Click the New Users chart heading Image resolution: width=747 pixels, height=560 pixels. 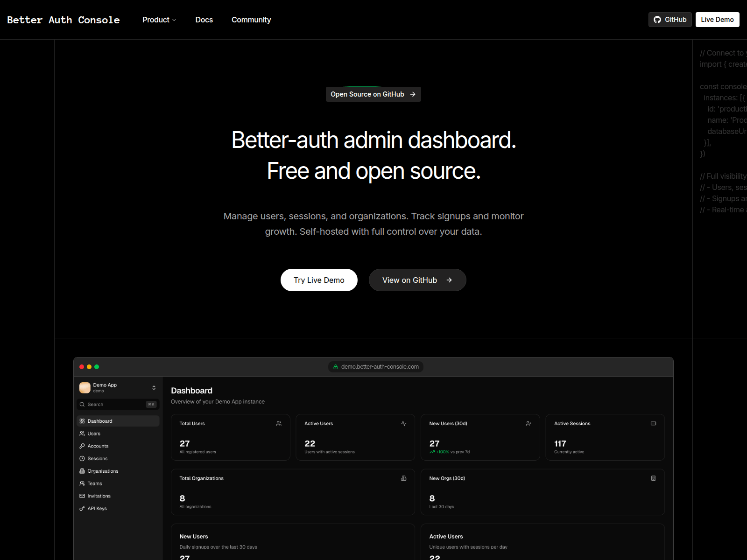point(194,537)
